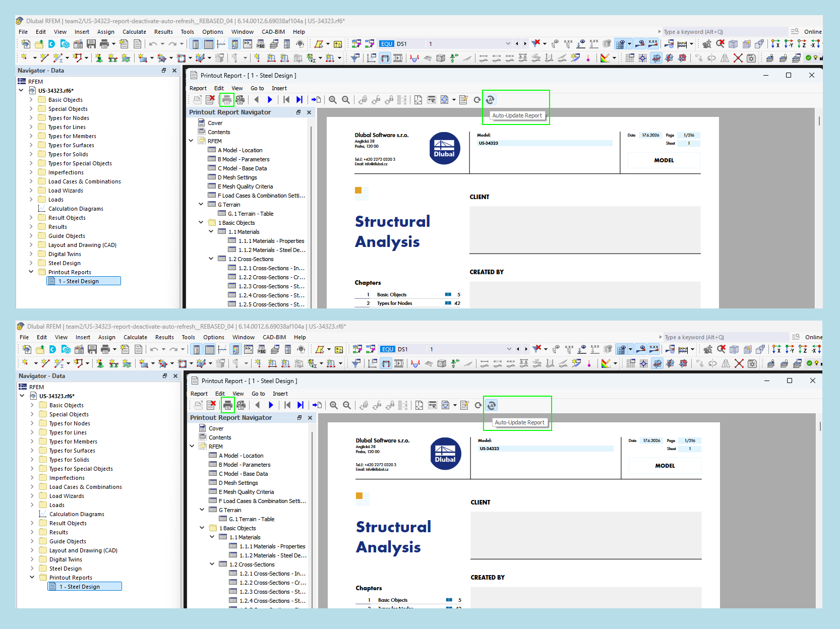Open Insert menu in lower Printout Report window

pyautogui.click(x=280, y=394)
